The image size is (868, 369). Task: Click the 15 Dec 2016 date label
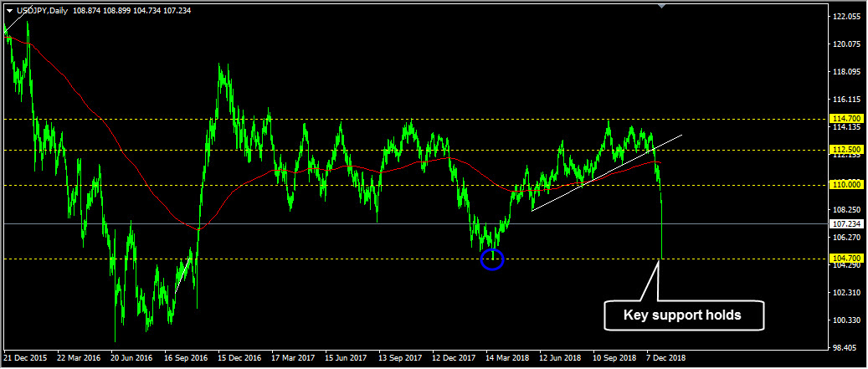coord(238,358)
